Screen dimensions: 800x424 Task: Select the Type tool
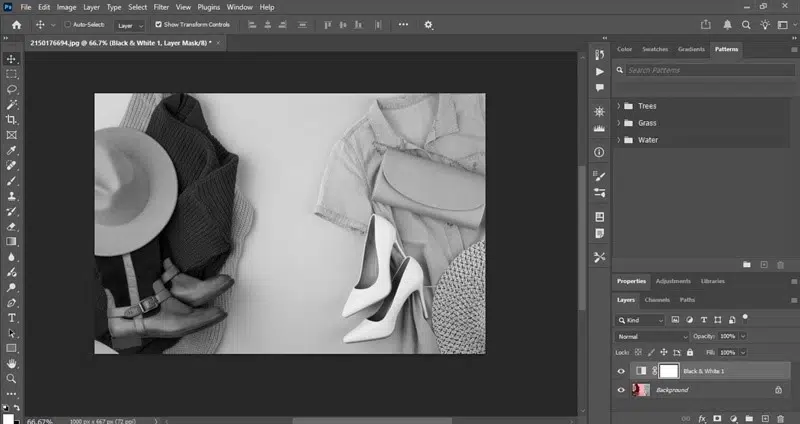coord(11,317)
